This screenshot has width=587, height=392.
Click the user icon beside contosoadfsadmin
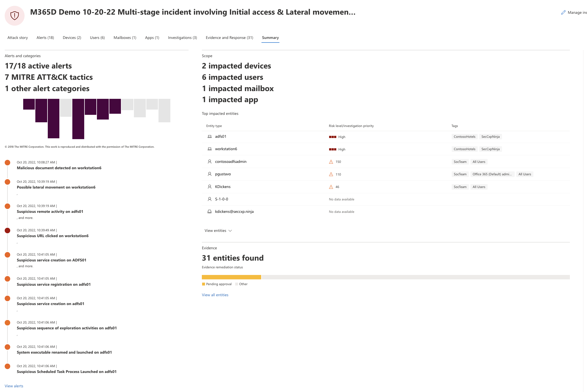[x=210, y=161]
